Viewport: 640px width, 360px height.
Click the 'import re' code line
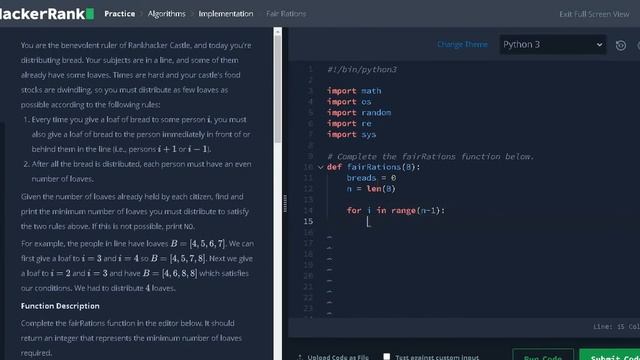pos(349,124)
